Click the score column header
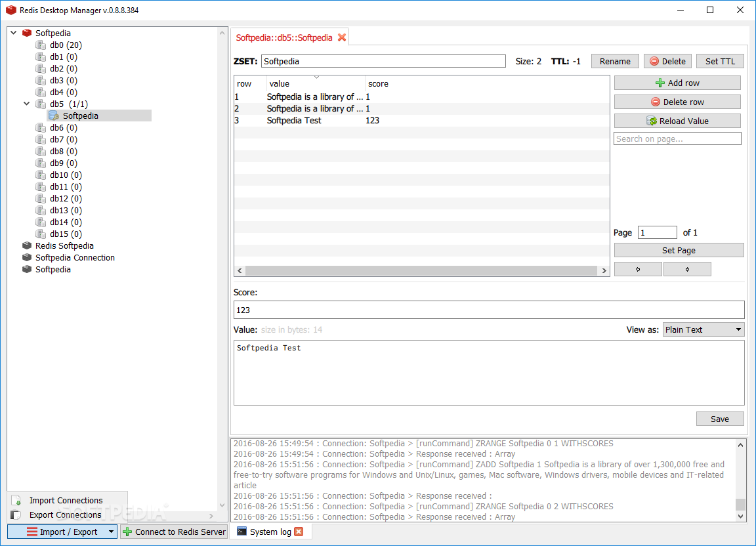Viewport: 756px width, 546px height. click(487, 83)
